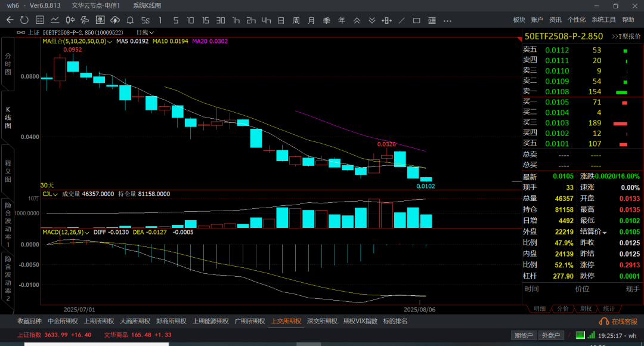Switch to quarterly 季 period
Image resolution: width=644 pixels, height=346 pixels.
pyautogui.click(x=327, y=20)
